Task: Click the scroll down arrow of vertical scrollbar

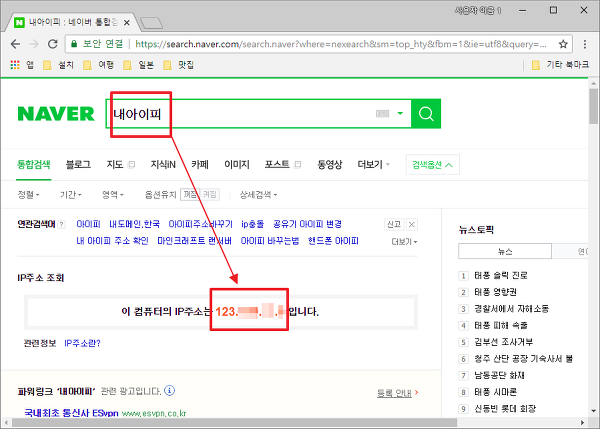Action: [x=593, y=411]
